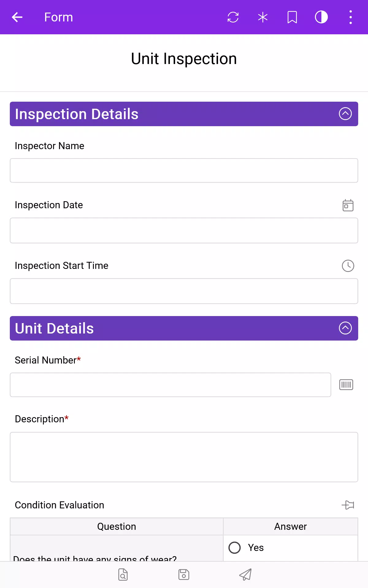368x588 pixels.
Task: Click the Serial Number input field
Action: point(171,385)
